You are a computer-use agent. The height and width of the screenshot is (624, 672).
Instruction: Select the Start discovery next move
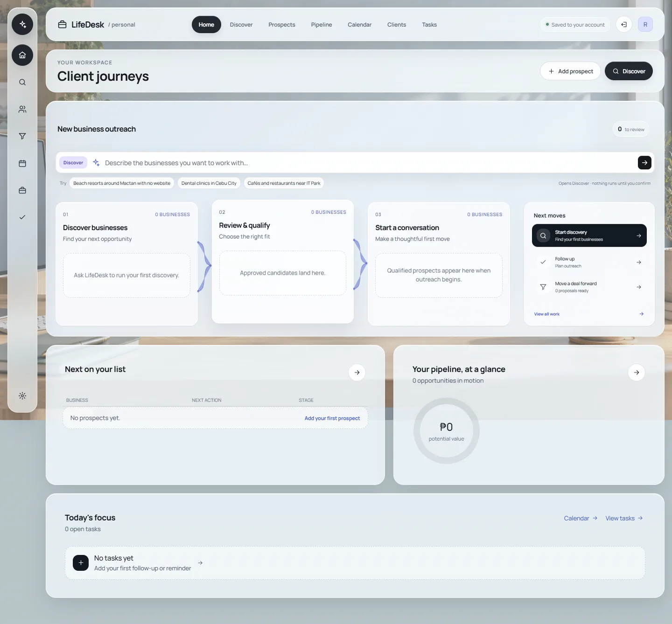point(589,236)
